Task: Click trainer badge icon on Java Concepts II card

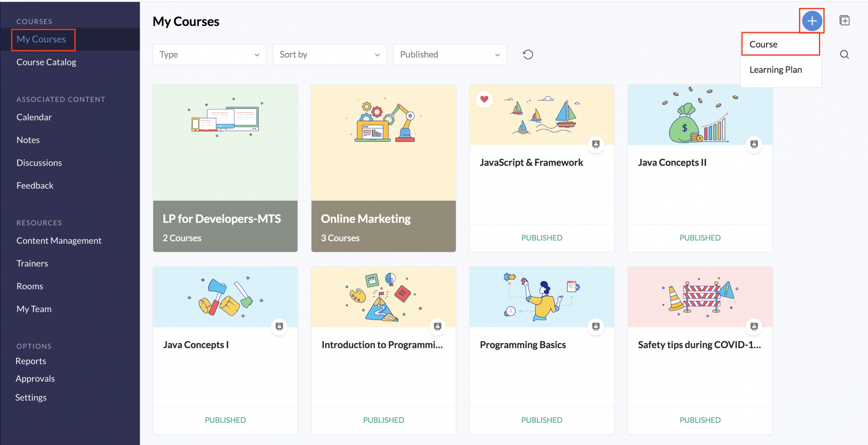Action: (x=754, y=144)
